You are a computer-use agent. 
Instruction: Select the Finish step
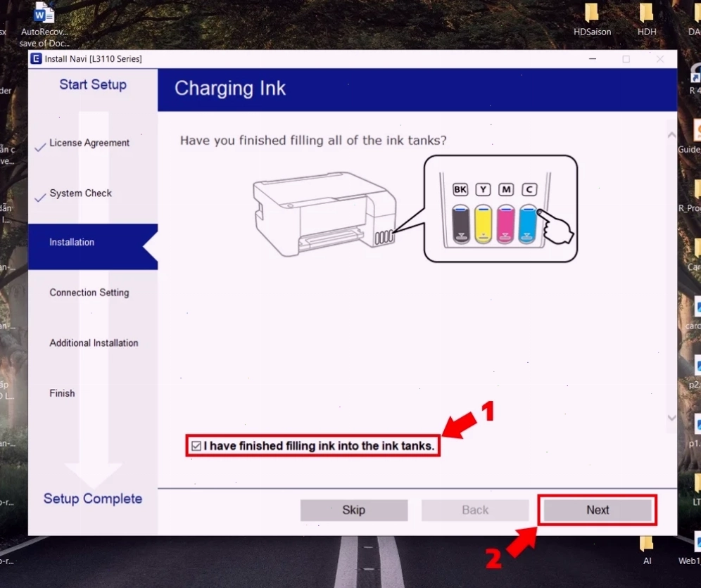click(x=62, y=393)
